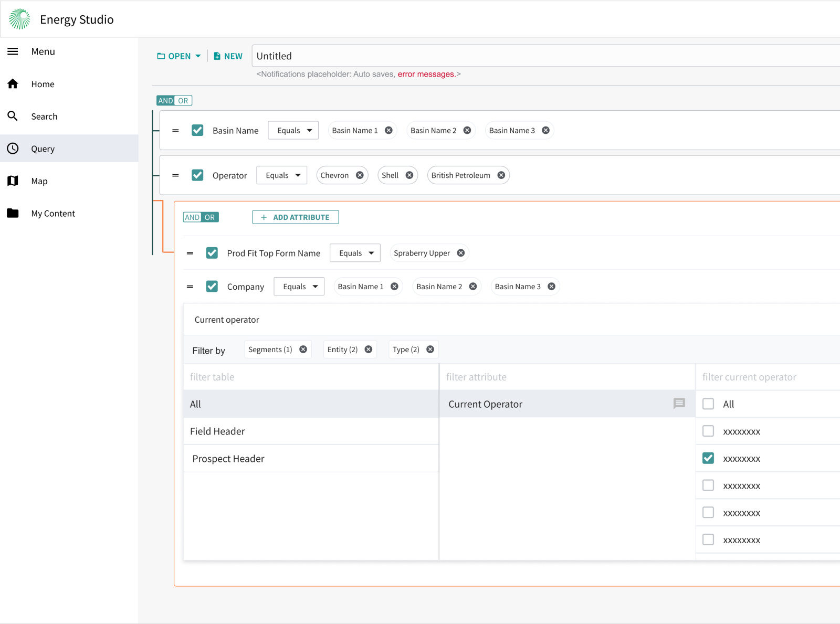Screen dimensions: 840x624
Task: Remove the Basin Name 1 chip in Basin Name row
Action: (x=388, y=130)
